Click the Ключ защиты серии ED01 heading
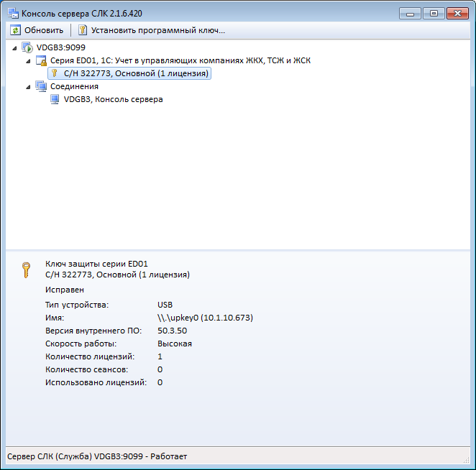Viewport: 476px width, 470px height. (96, 264)
